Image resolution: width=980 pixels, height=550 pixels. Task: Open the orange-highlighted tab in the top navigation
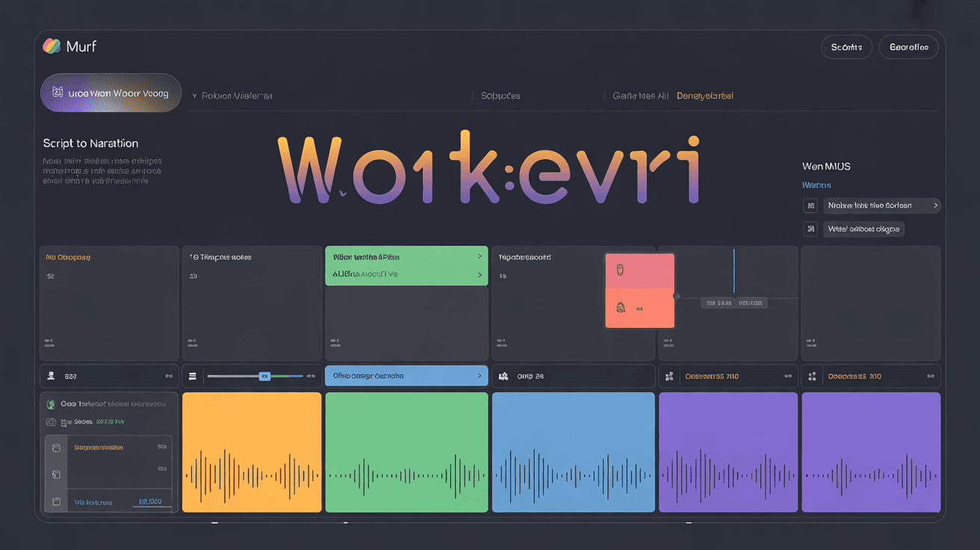click(x=704, y=96)
